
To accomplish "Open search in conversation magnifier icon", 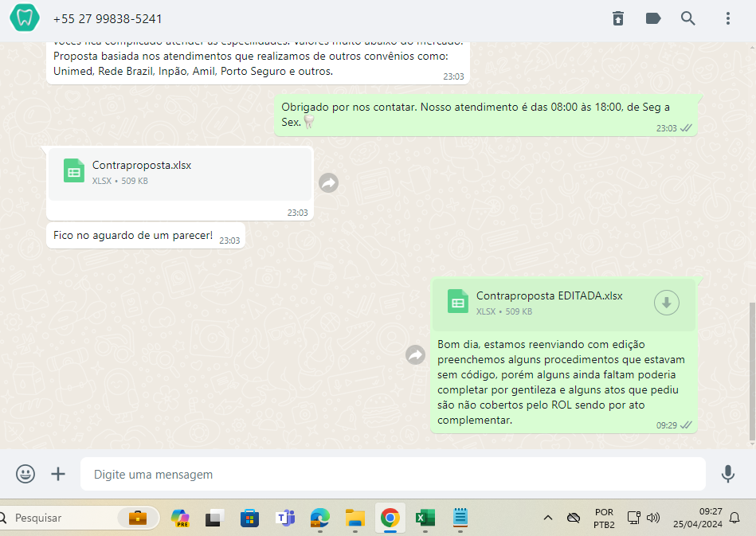I will (688, 18).
